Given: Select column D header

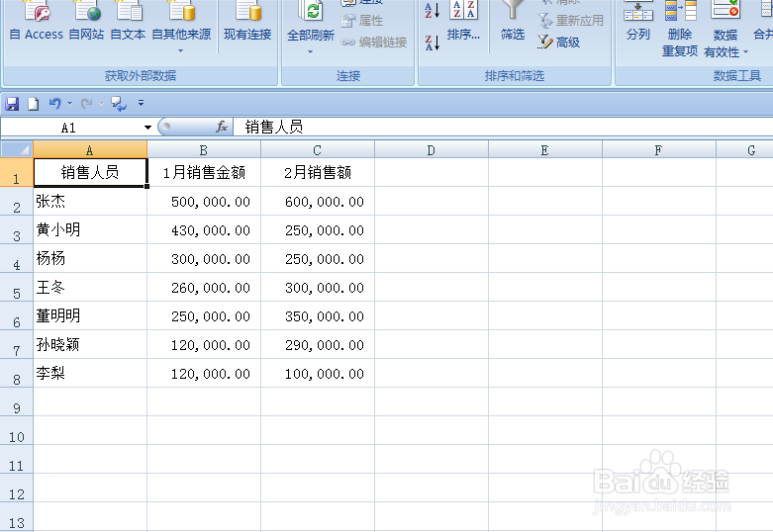Looking at the screenshot, I should 432,149.
